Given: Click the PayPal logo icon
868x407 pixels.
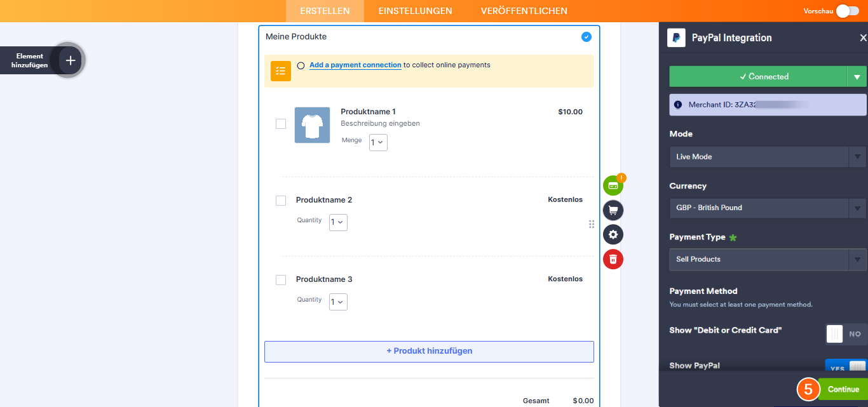Looking at the screenshot, I should tap(676, 38).
